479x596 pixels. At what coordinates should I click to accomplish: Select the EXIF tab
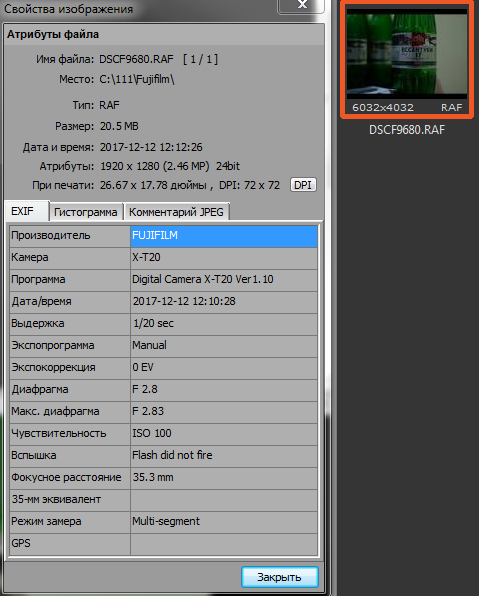(x=27, y=211)
